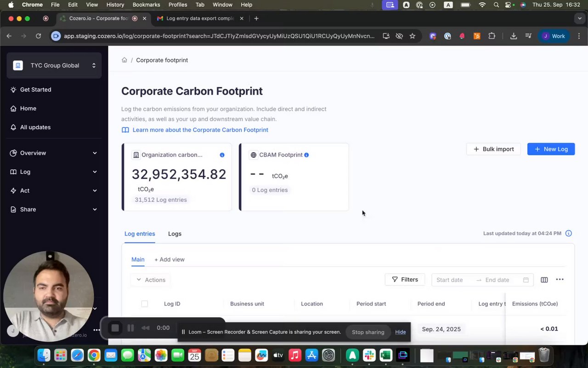The height and width of the screenshot is (368, 588).
Task: Click the New Log button
Action: (x=551, y=149)
